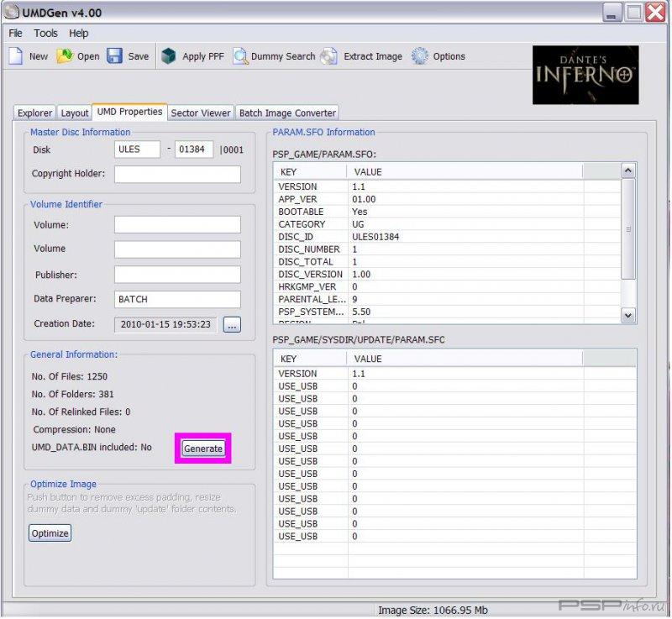Viewport: 672px width, 619px height.
Task: Click the Copyright Holder input field
Action: coord(177,174)
